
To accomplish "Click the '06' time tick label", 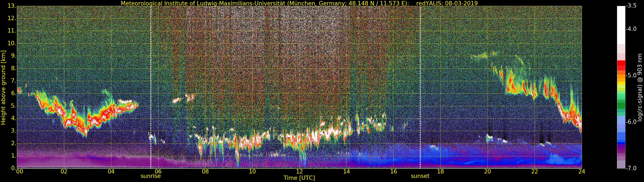I will tap(158, 171).
